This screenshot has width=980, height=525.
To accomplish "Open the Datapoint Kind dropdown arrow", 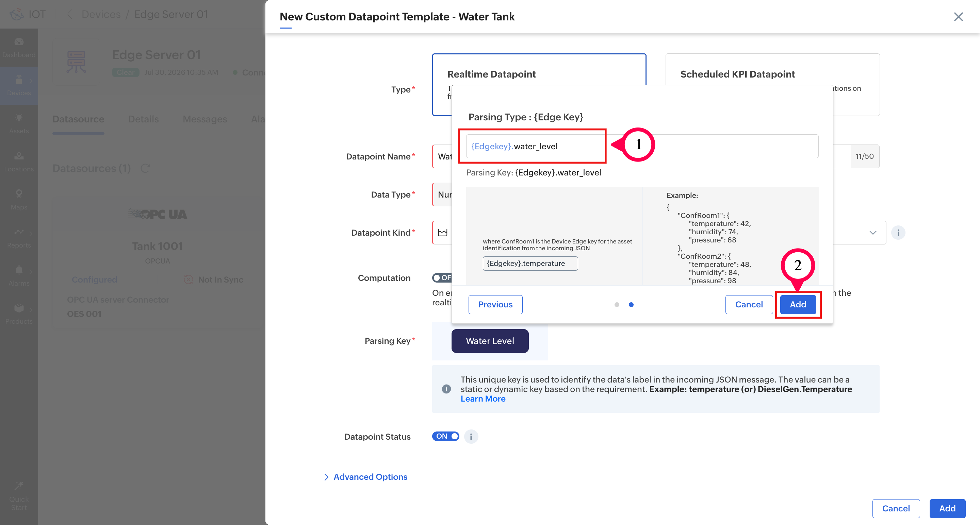I will point(873,233).
